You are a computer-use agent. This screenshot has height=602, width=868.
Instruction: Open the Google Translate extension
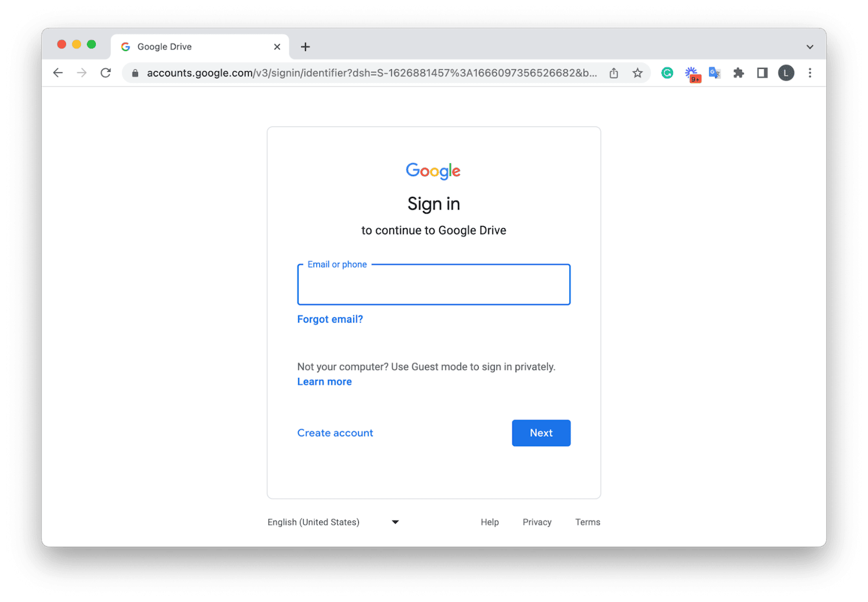click(x=714, y=72)
